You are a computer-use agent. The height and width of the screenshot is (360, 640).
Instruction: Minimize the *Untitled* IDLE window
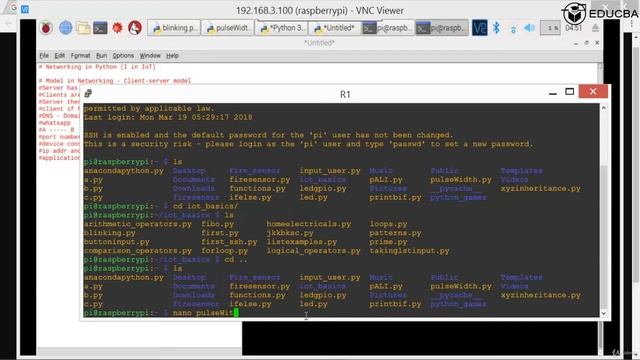click(x=576, y=43)
